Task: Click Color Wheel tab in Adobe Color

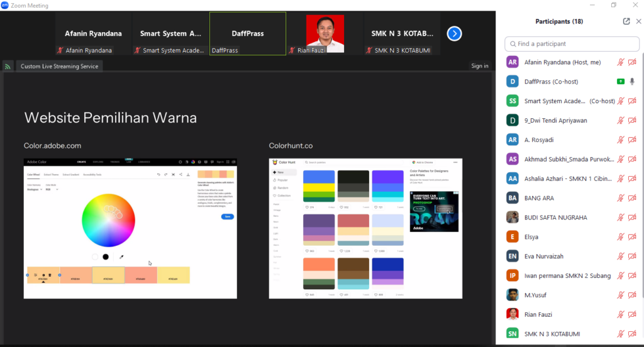Action: (33, 175)
